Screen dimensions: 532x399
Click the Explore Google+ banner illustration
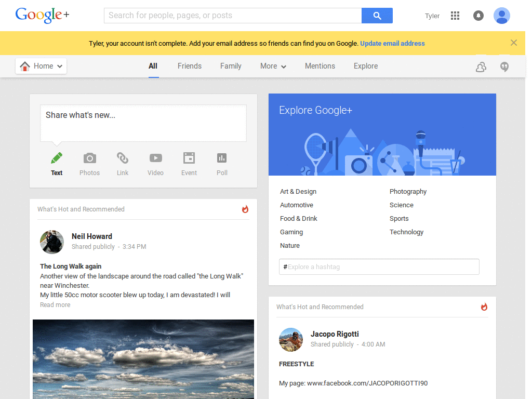point(382,152)
